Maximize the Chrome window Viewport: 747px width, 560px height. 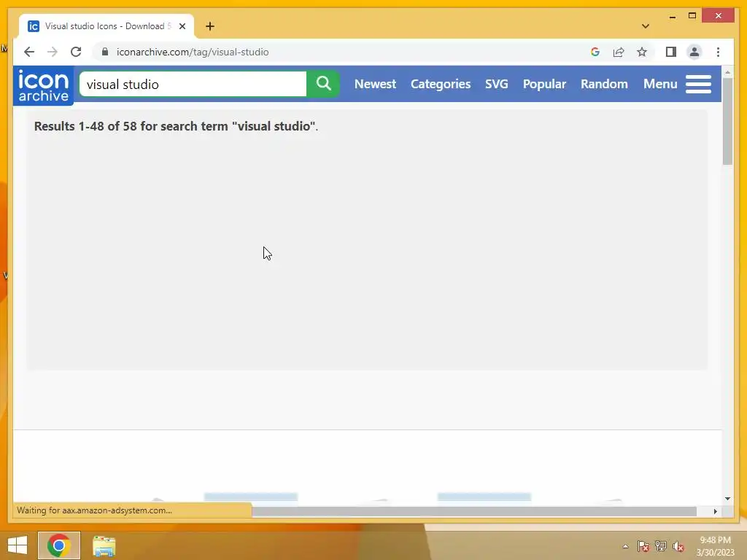[692, 16]
